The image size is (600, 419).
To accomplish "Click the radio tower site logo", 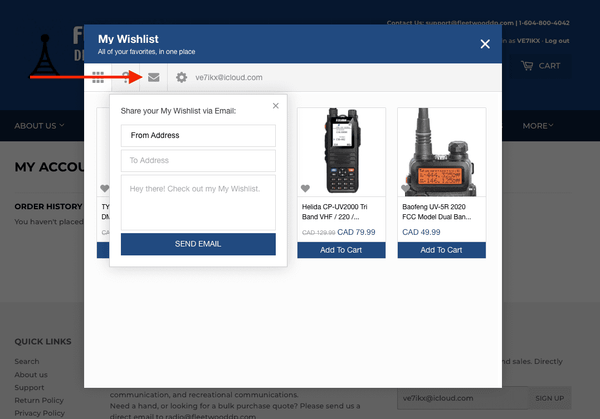I will point(45,54).
